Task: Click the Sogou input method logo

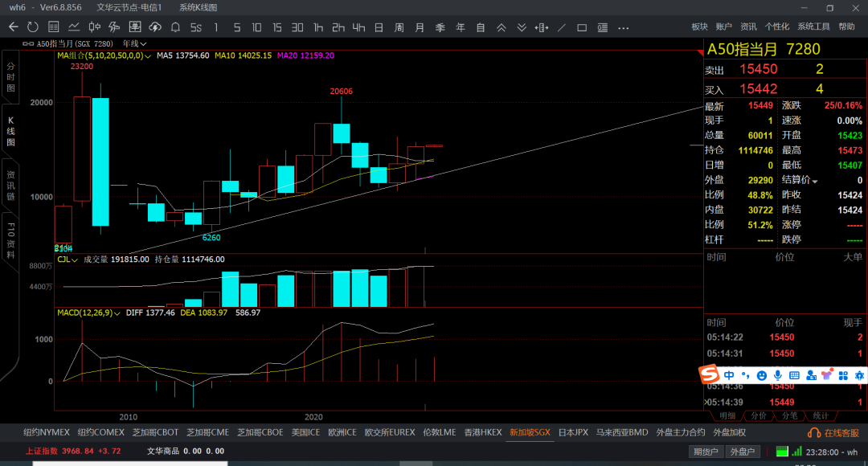Action: pos(709,374)
